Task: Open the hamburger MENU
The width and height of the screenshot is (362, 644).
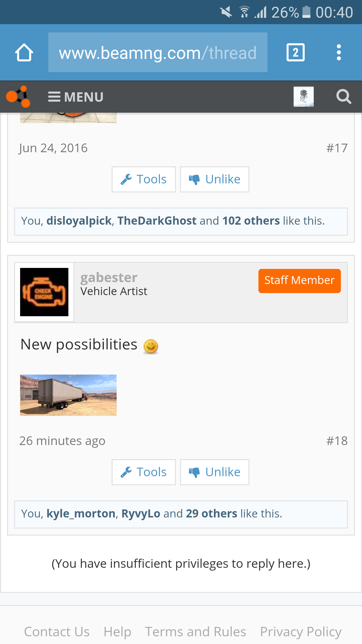Action: point(76,97)
